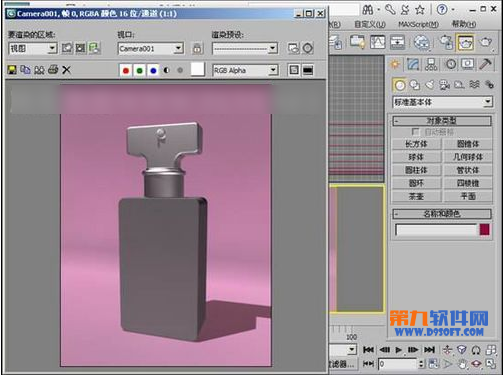Open the Create panel star icon
This screenshot has width=503, height=375.
point(395,64)
